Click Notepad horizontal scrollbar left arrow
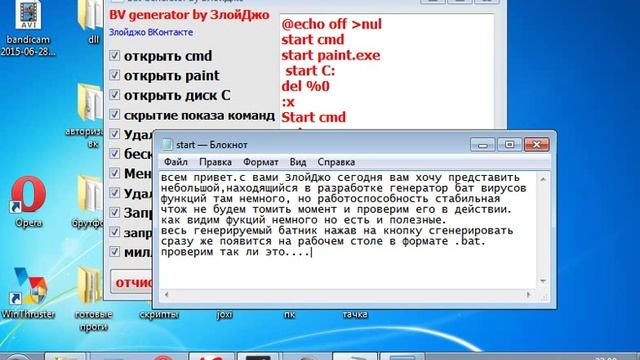 point(166,294)
